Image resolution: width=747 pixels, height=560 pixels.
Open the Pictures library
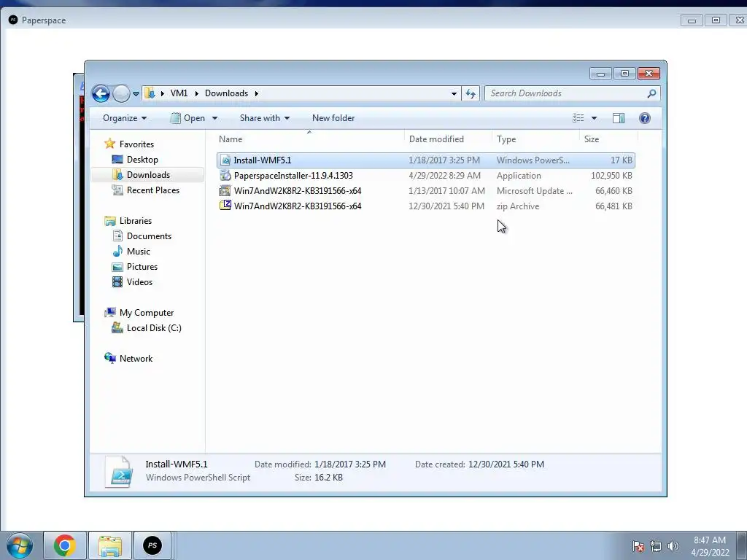tap(142, 267)
